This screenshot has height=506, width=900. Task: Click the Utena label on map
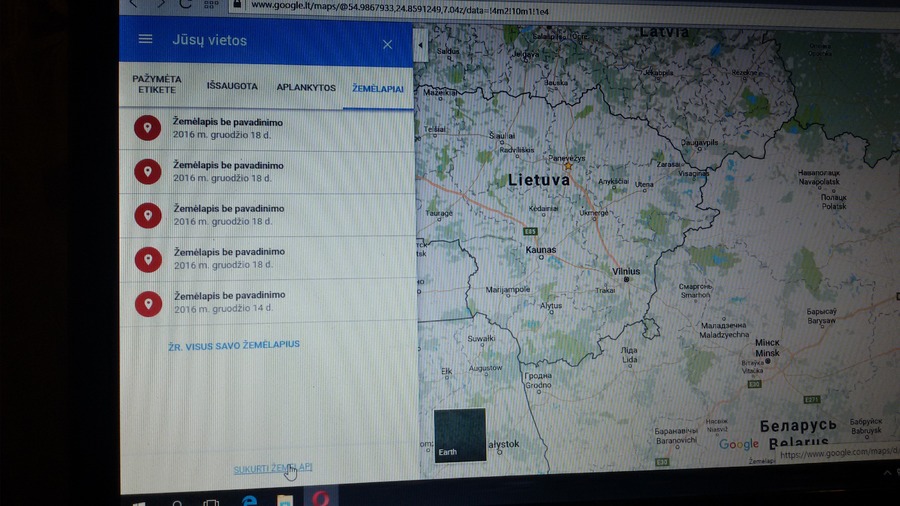[644, 185]
